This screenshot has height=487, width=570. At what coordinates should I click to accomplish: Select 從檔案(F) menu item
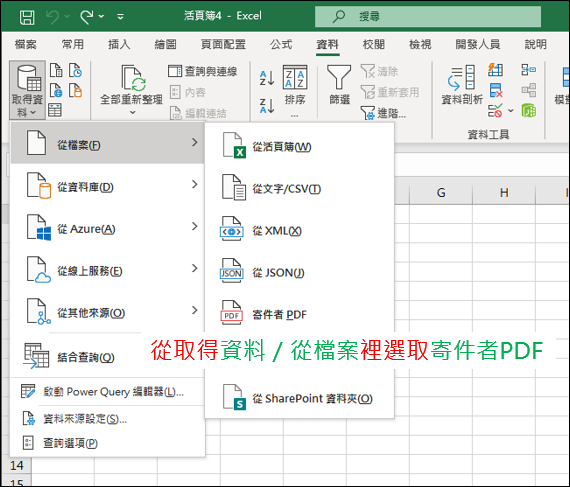[107, 143]
